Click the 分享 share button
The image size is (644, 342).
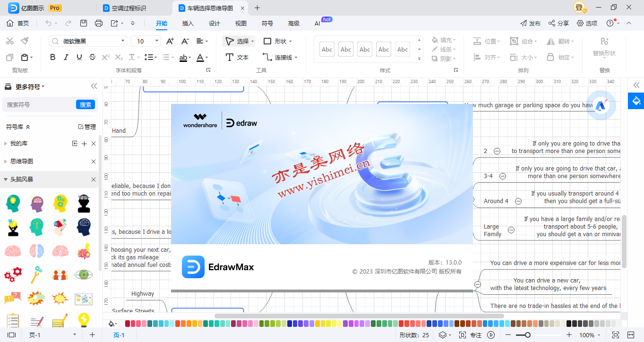click(558, 23)
